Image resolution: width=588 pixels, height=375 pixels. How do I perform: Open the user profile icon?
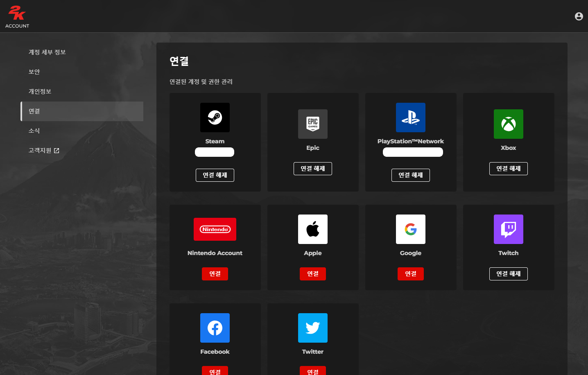[579, 16]
